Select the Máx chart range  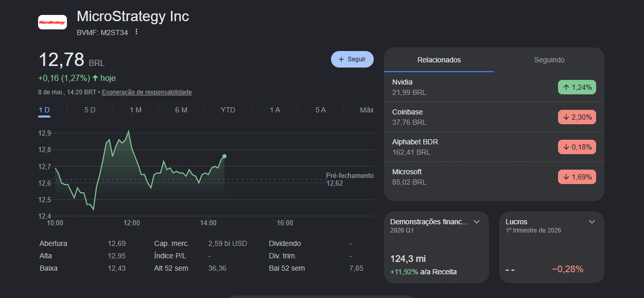367,110
